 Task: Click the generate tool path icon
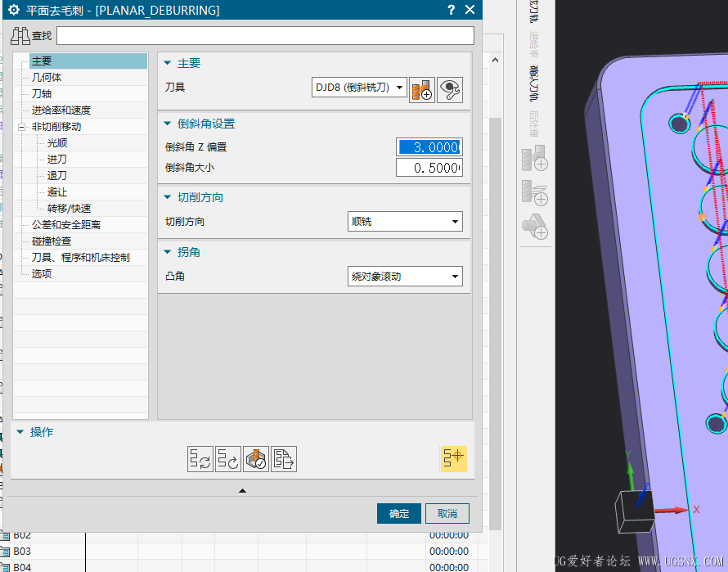point(200,459)
